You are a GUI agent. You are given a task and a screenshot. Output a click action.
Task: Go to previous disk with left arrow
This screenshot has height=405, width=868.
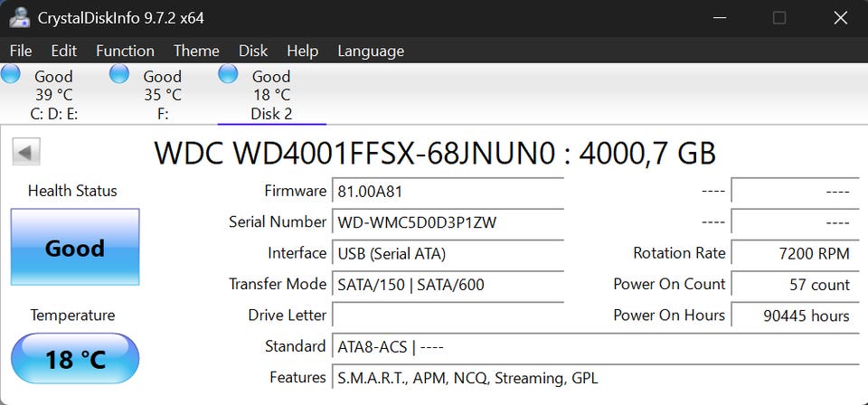pyautogui.click(x=25, y=152)
